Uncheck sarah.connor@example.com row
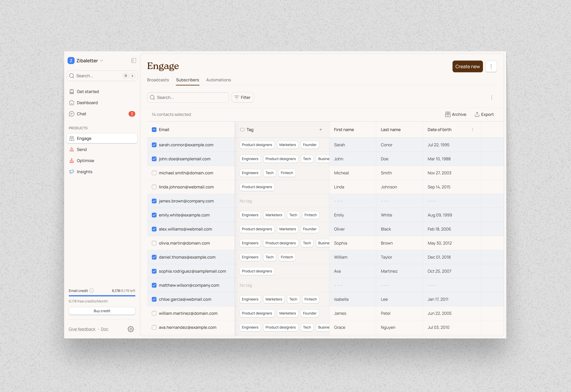The image size is (571, 392). point(154,145)
